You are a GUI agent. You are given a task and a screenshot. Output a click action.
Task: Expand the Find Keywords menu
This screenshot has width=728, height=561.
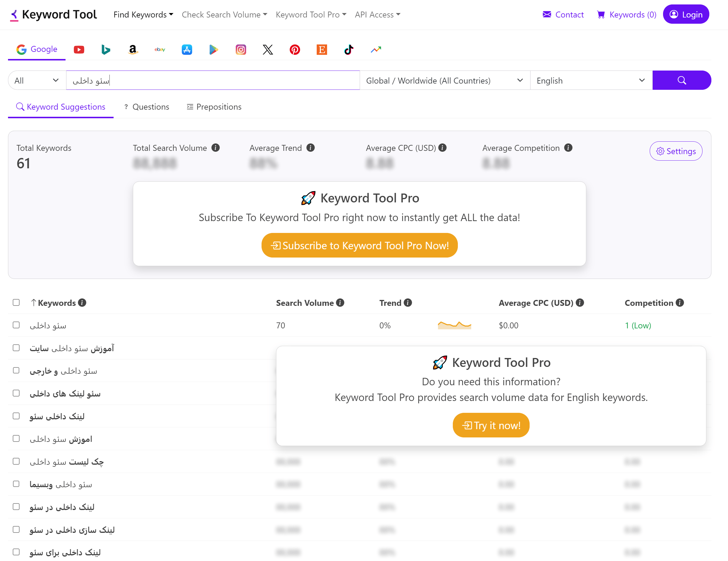coord(143,15)
